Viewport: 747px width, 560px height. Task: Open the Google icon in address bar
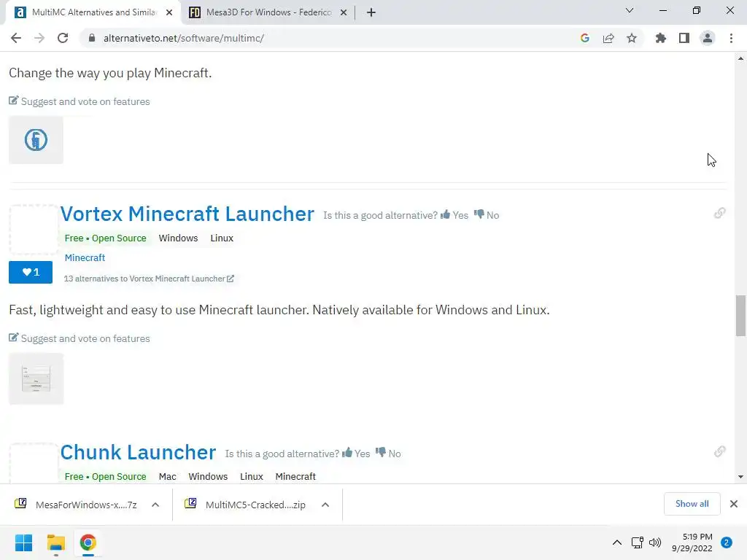pyautogui.click(x=585, y=38)
